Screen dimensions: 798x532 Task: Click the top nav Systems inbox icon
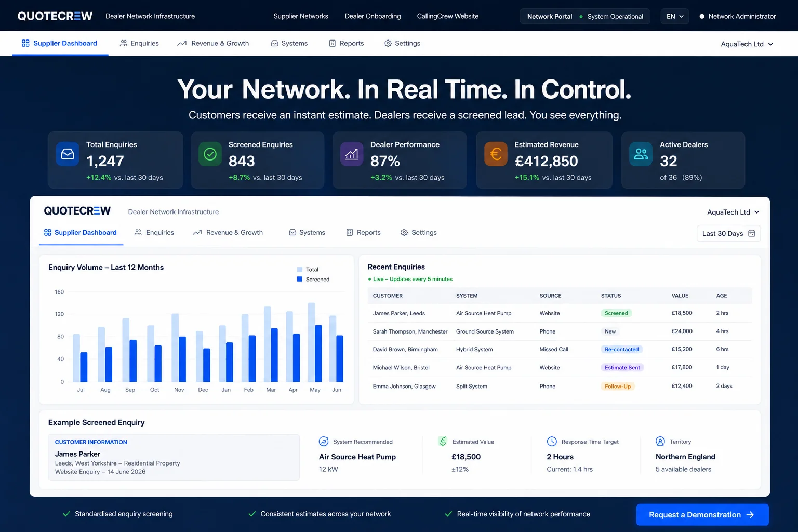[275, 43]
